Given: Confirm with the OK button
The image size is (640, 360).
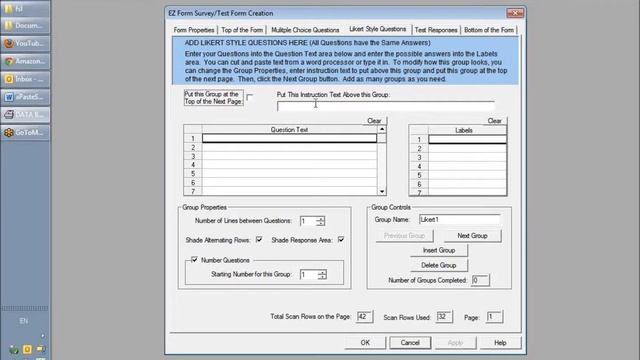Looking at the screenshot, I should click(x=365, y=342).
